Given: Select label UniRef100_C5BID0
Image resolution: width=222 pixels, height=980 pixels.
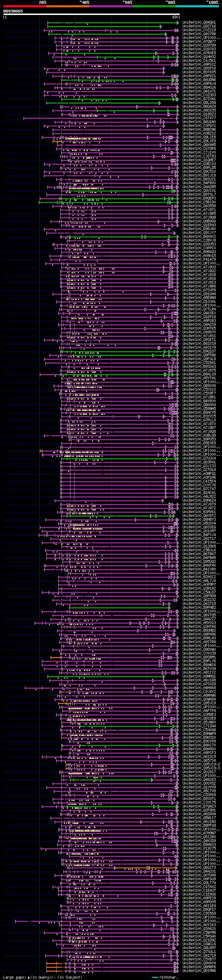Looking at the screenshot, I should point(199,202).
